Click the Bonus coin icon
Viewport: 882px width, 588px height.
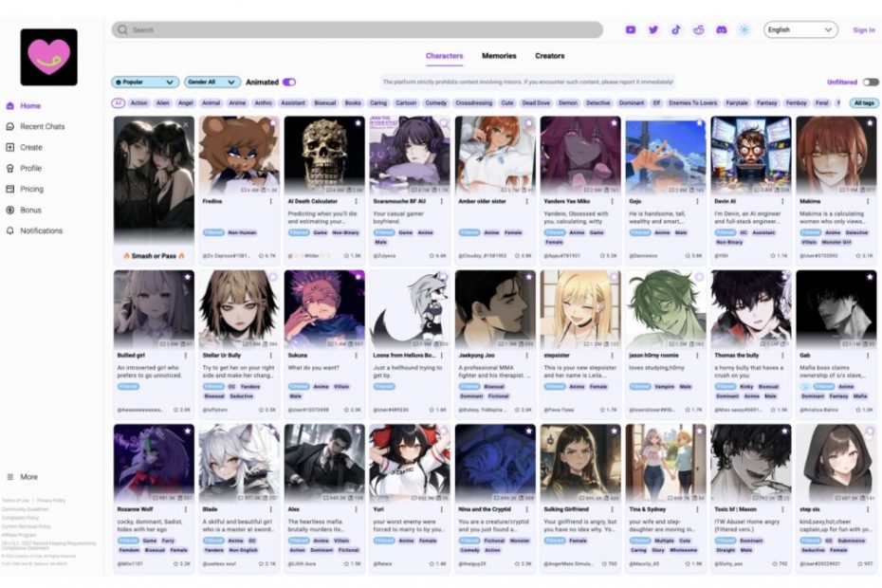tap(10, 210)
